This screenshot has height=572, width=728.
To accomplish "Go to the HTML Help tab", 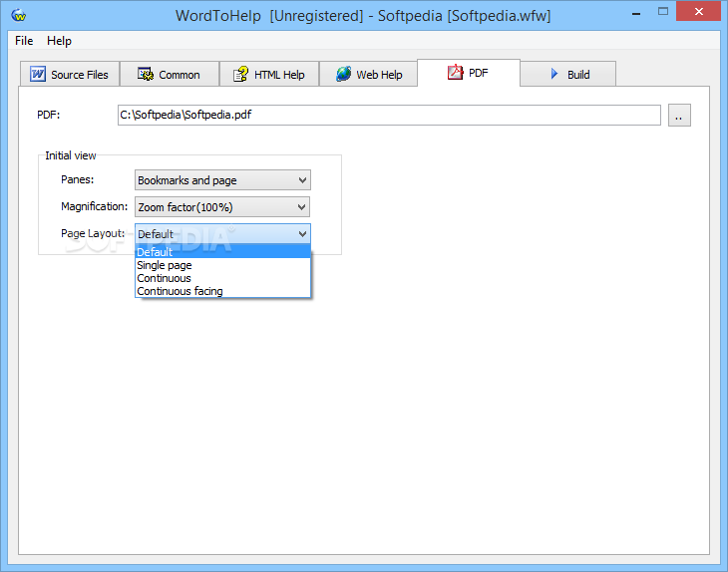I will click(269, 74).
